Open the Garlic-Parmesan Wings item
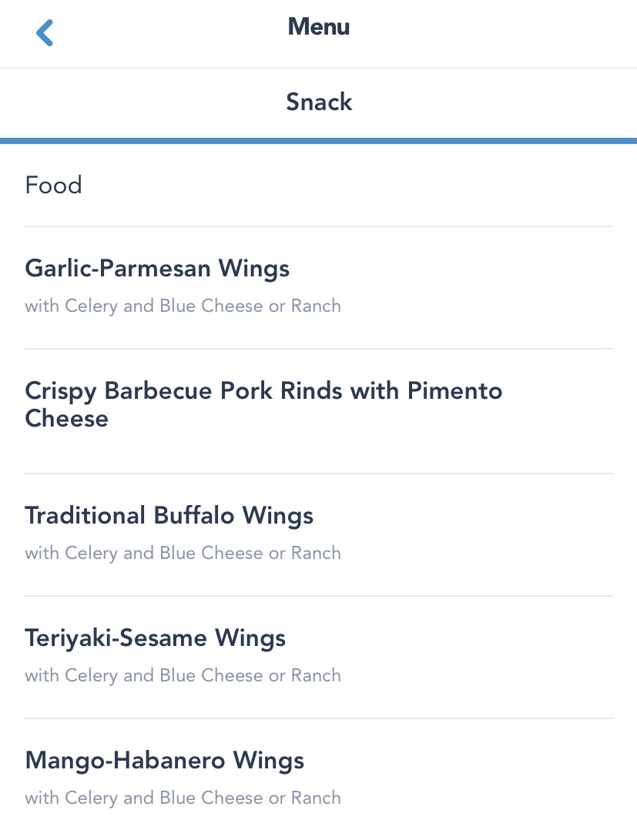This screenshot has height=840, width=637. [157, 269]
